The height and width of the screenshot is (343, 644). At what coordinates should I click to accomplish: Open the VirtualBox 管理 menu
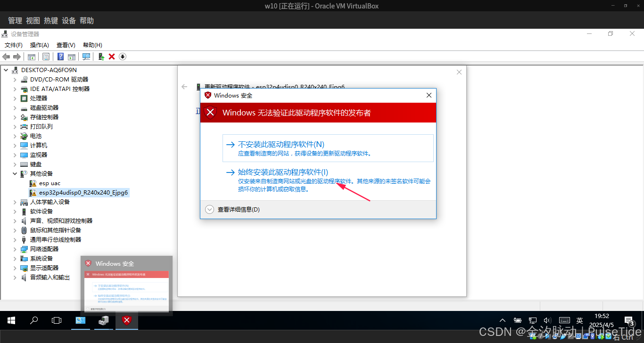[15, 21]
